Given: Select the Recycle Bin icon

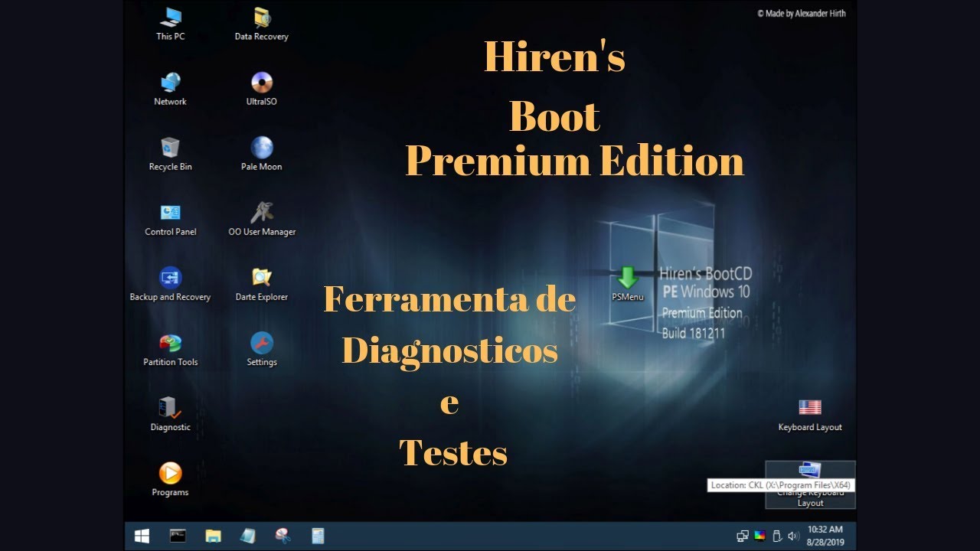Looking at the screenshot, I should tap(170, 154).
